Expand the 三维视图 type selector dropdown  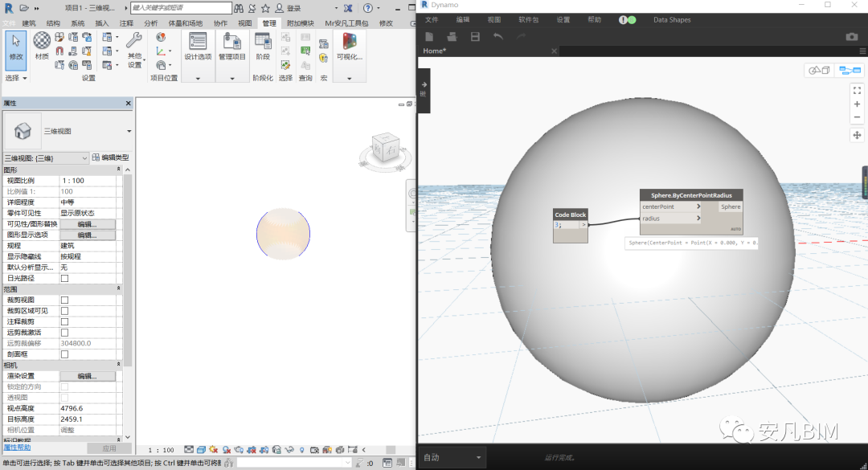click(x=129, y=131)
